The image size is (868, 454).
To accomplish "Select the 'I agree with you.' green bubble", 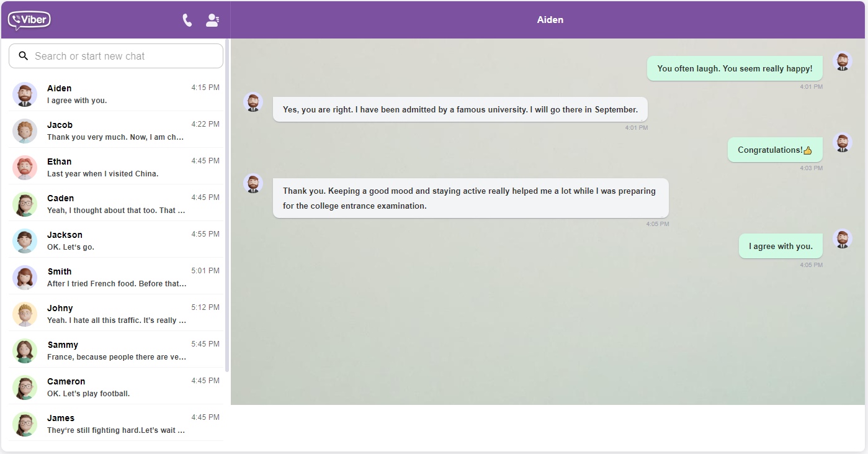I will [x=781, y=246].
